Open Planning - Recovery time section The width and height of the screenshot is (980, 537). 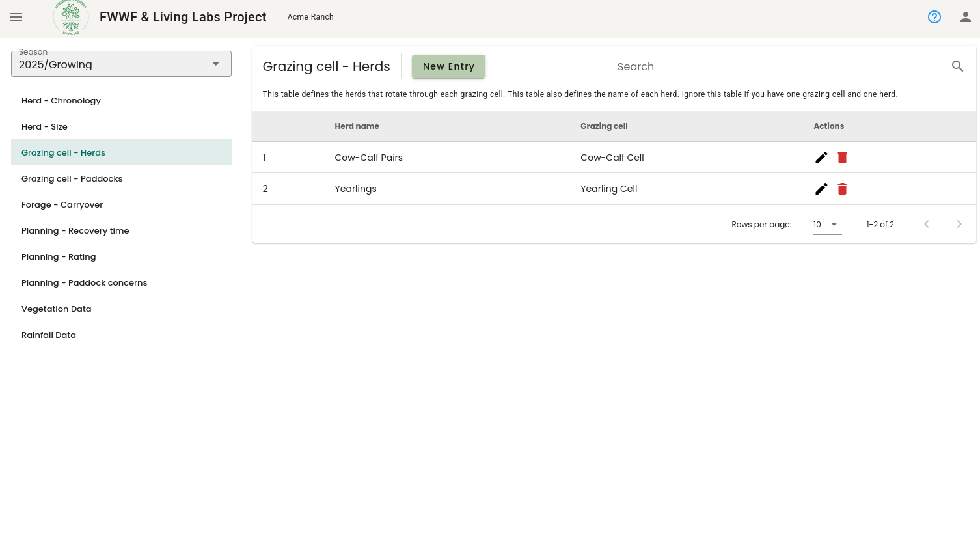click(x=121, y=230)
